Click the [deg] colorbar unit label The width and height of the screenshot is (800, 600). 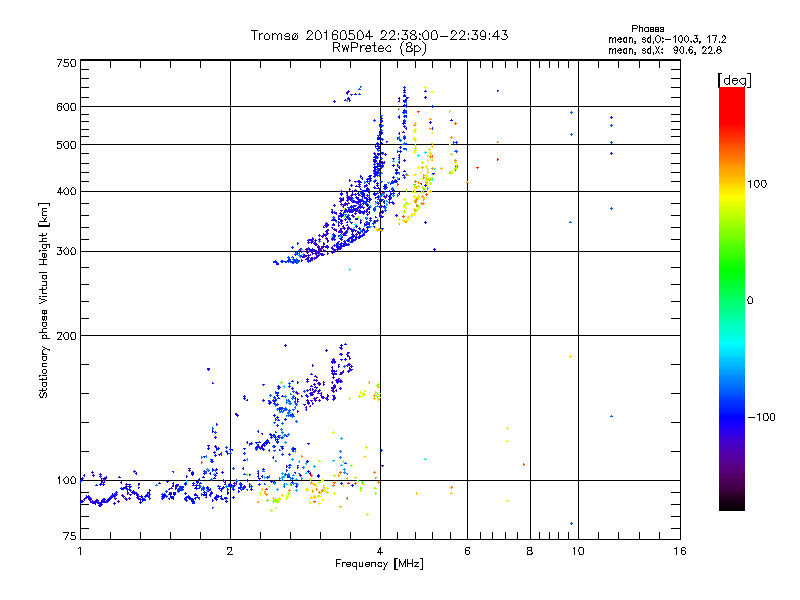click(734, 79)
